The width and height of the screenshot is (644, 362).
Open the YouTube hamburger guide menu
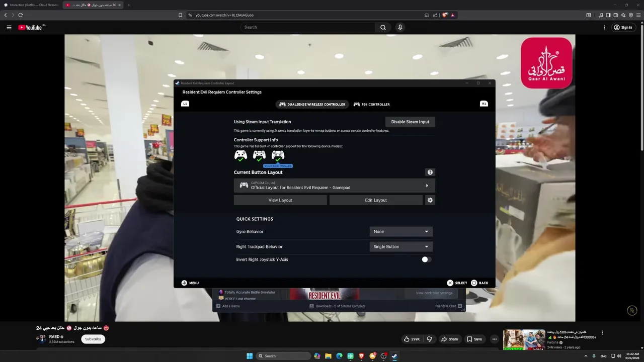(9, 28)
